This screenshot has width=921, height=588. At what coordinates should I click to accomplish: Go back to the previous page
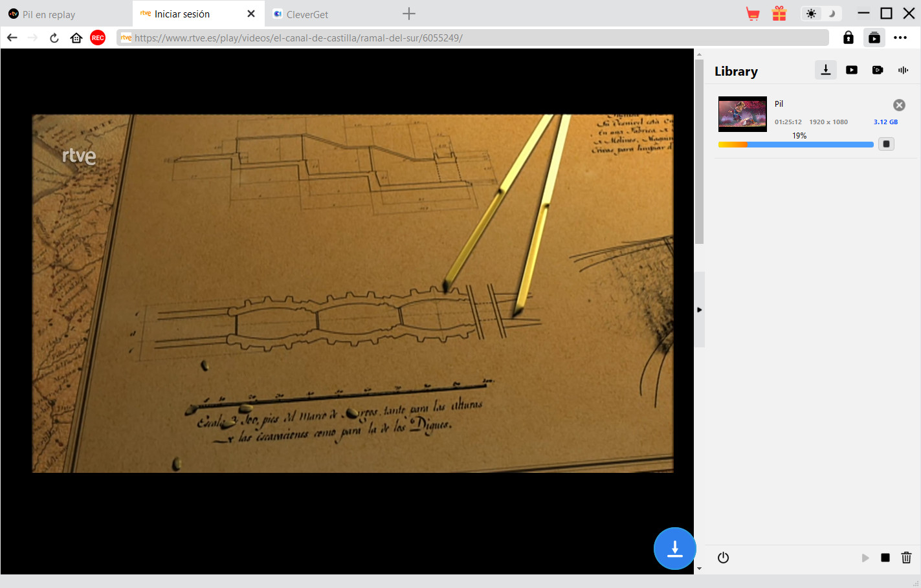coord(12,38)
